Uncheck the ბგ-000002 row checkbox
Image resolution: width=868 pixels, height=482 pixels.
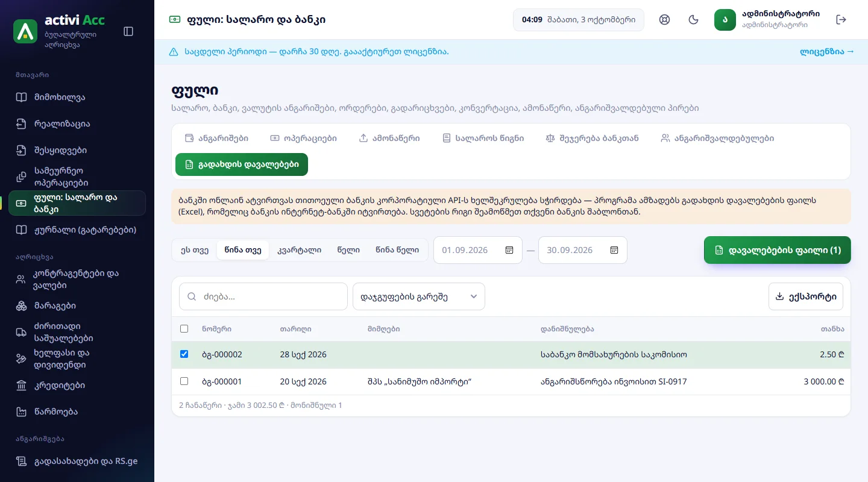184,354
